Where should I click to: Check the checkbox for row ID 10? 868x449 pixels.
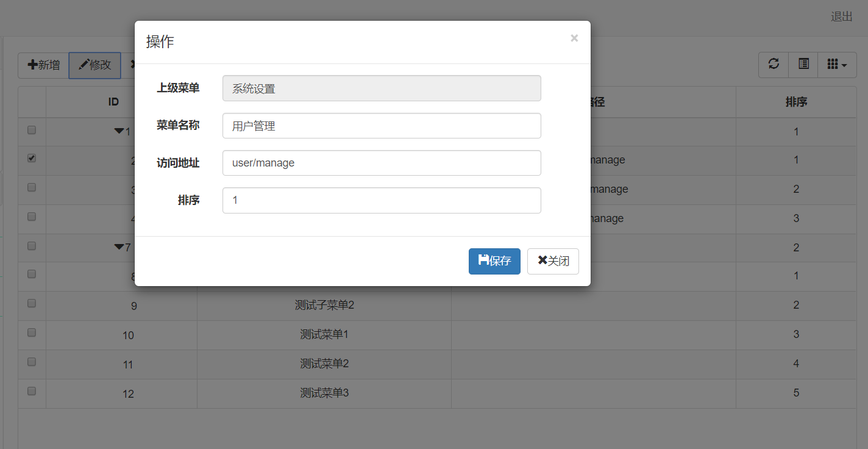[x=31, y=332]
